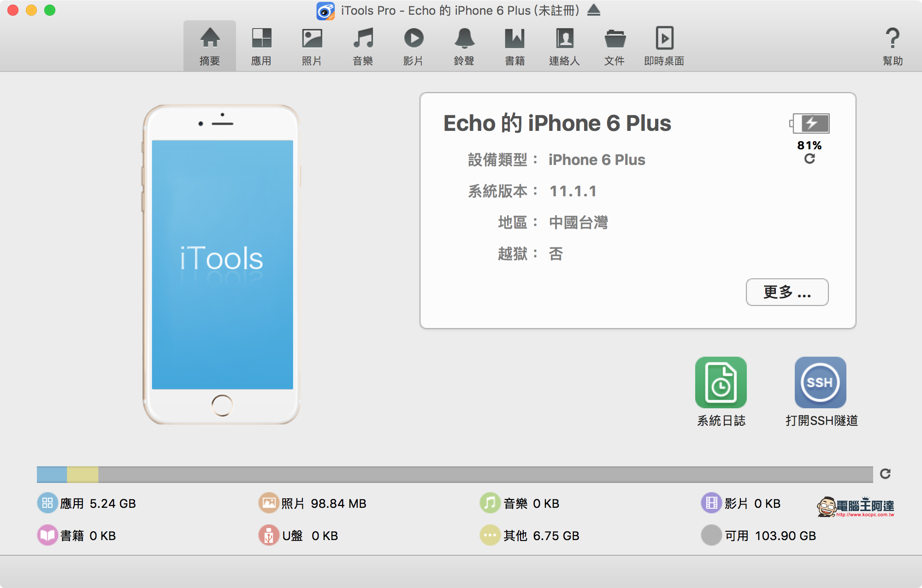Close the iTools Pro window
The height and width of the screenshot is (588, 922).
13,10
